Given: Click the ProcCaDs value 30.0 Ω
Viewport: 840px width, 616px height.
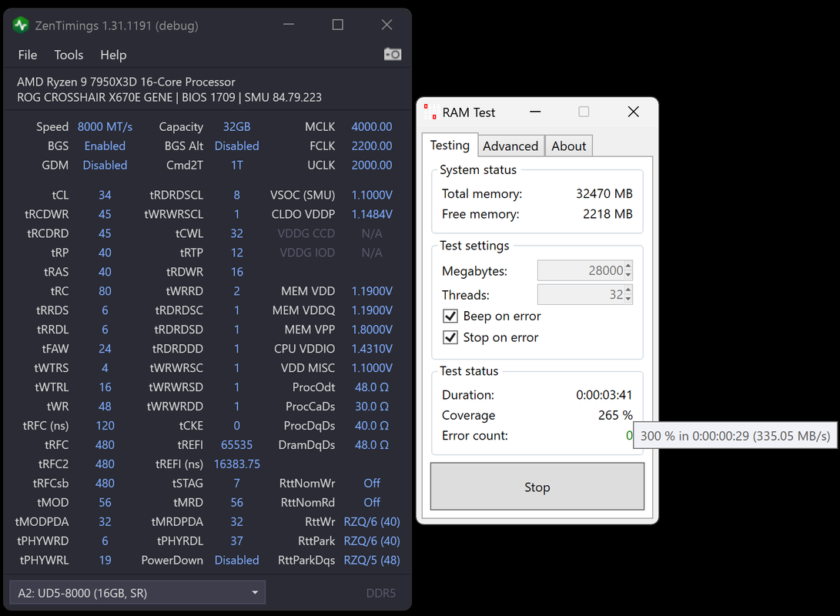Looking at the screenshot, I should pyautogui.click(x=372, y=407).
